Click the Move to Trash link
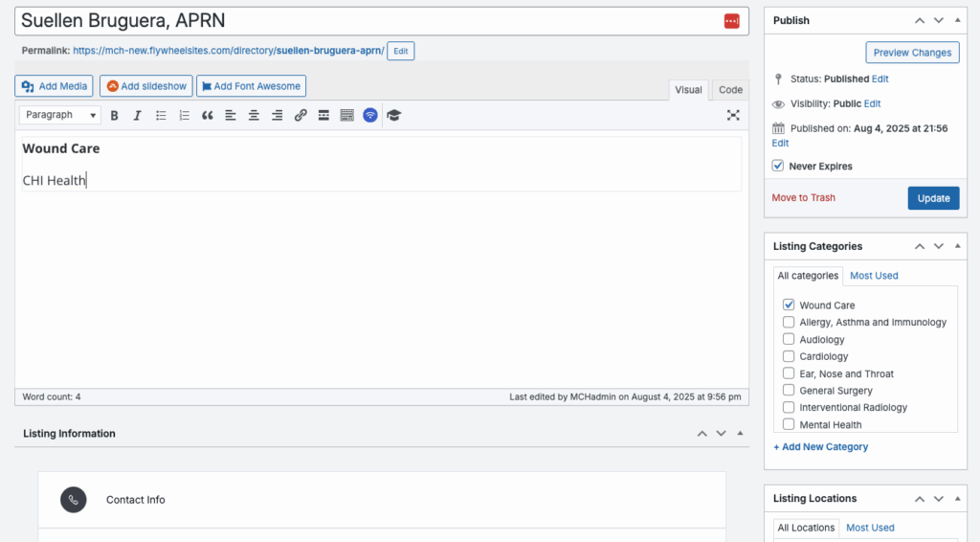Viewport: 980px width, 542px height. pyautogui.click(x=803, y=198)
